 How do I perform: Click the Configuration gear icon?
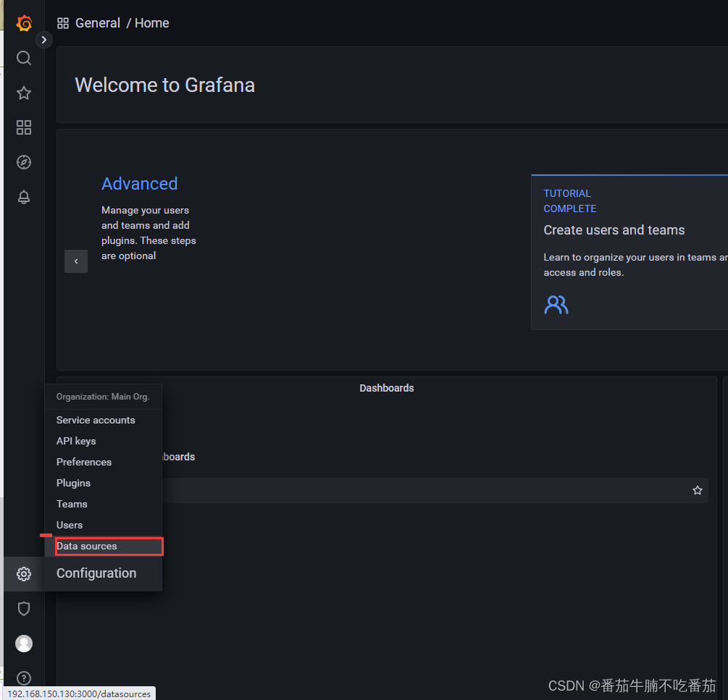click(x=24, y=574)
